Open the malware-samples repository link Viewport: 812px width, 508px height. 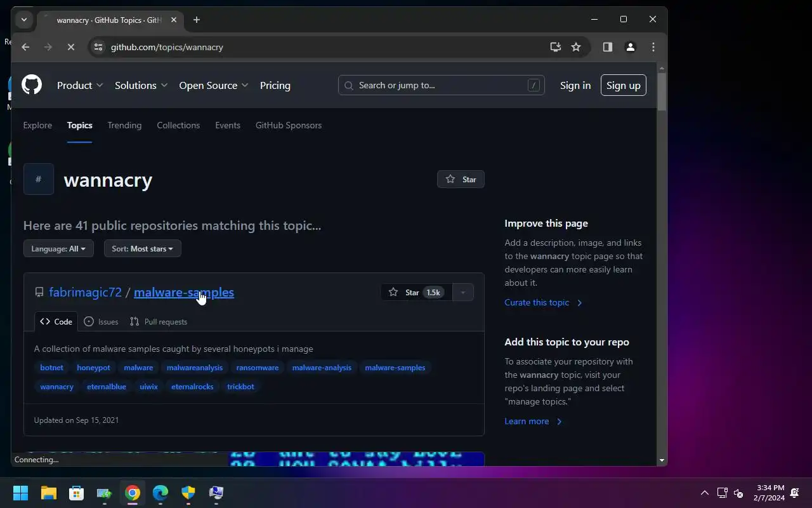pyautogui.click(x=184, y=292)
